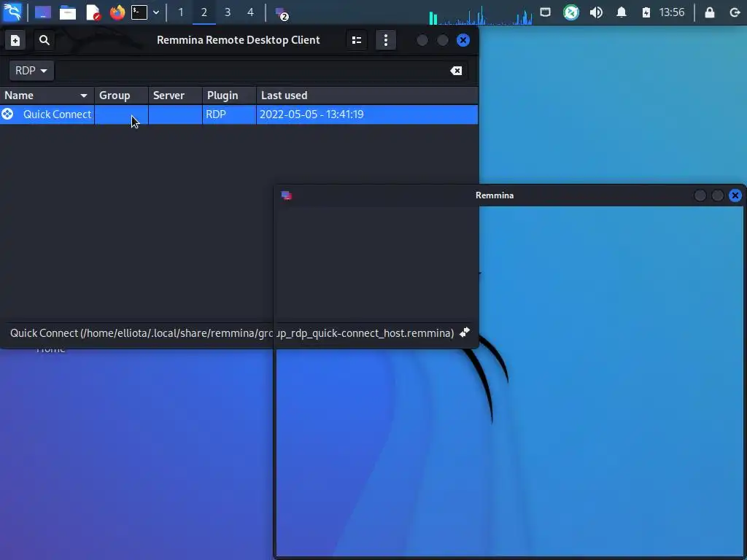Switch to workspace 4
This screenshot has height=560, width=747.
click(x=251, y=12)
